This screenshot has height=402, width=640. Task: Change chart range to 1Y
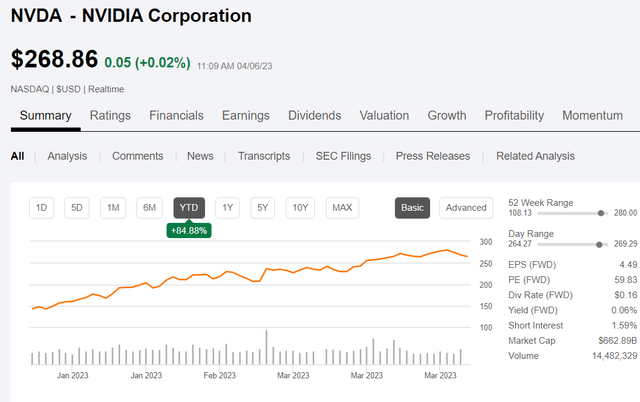coord(227,208)
